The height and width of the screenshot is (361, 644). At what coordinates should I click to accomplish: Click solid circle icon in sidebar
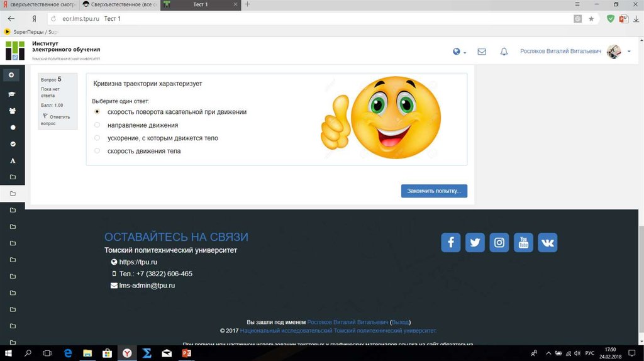click(13, 127)
